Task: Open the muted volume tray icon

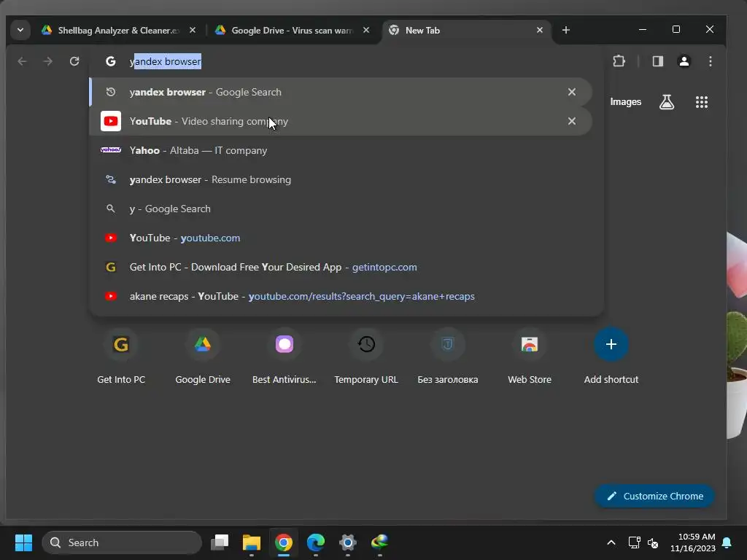Action: coord(653,542)
